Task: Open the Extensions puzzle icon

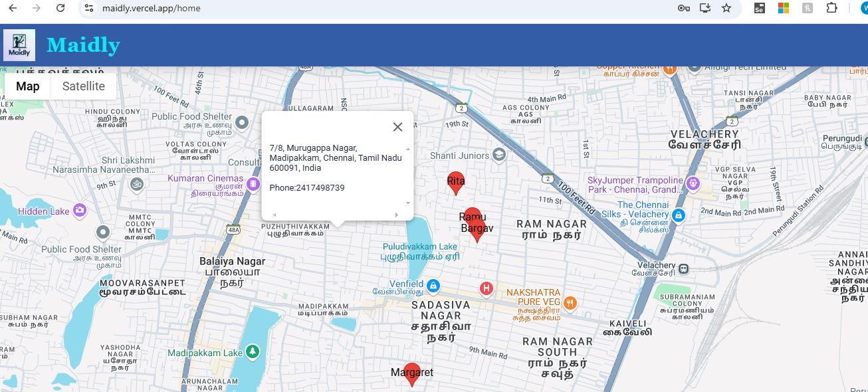Action: pos(831,8)
